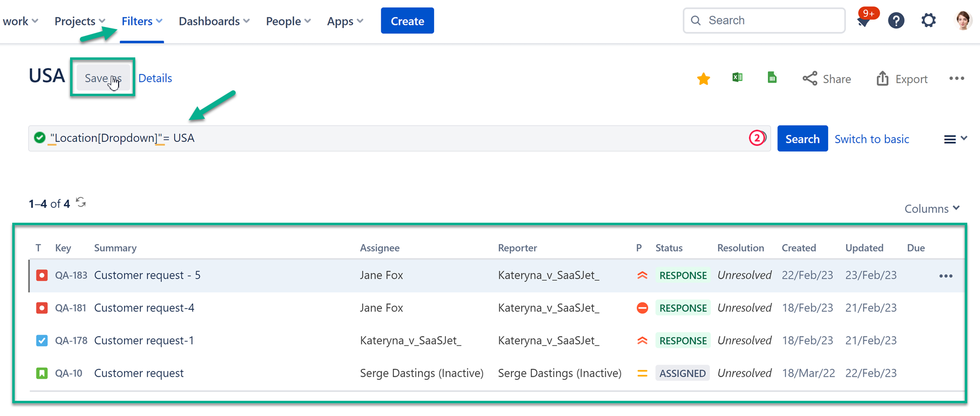Expand the Columns dropdown

(931, 209)
